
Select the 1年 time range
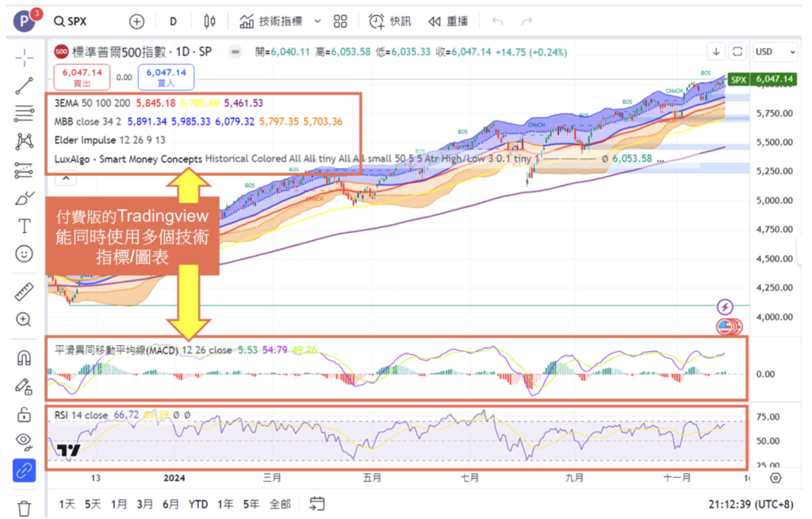224,504
